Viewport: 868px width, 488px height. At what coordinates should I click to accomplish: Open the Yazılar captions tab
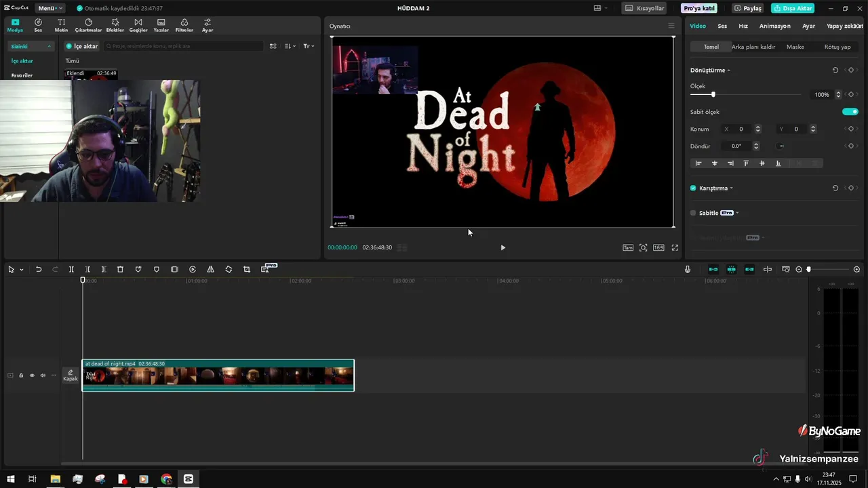pos(161,25)
